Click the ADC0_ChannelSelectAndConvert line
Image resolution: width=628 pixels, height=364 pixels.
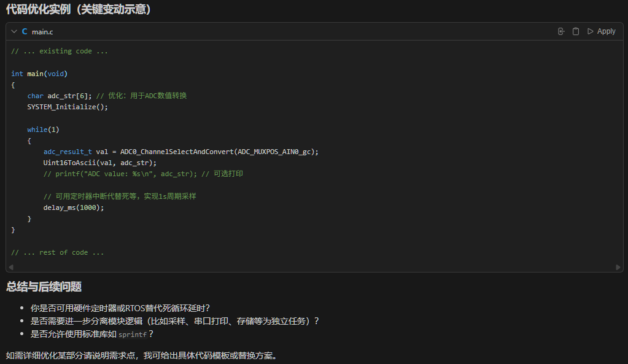pos(181,152)
